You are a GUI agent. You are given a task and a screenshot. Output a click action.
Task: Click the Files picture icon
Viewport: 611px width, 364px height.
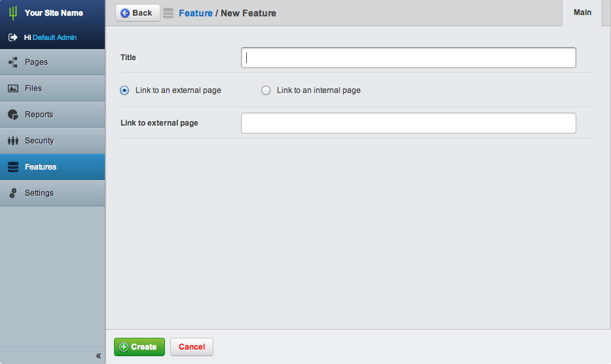click(12, 88)
